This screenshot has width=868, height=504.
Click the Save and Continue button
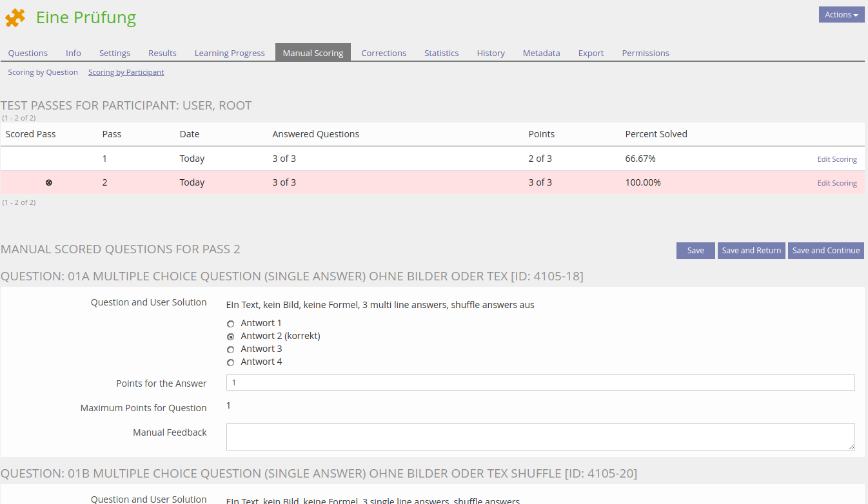pos(825,251)
